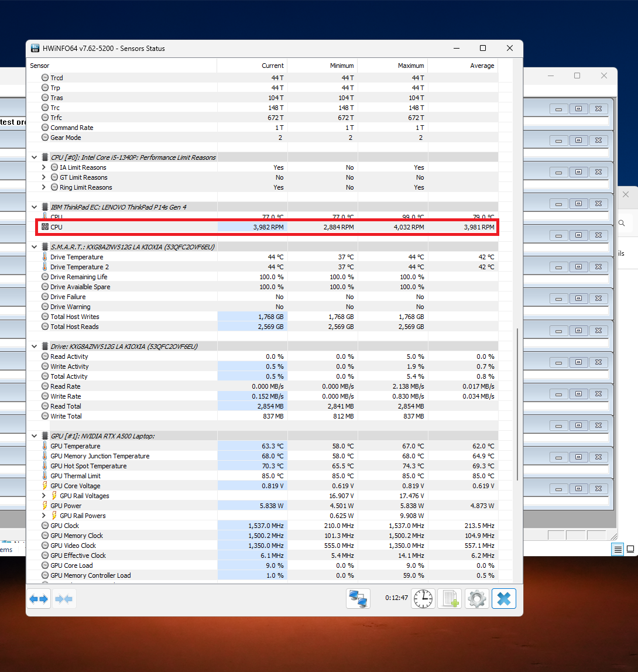Click the fan icon on the highlighted CPU row

[x=45, y=227]
